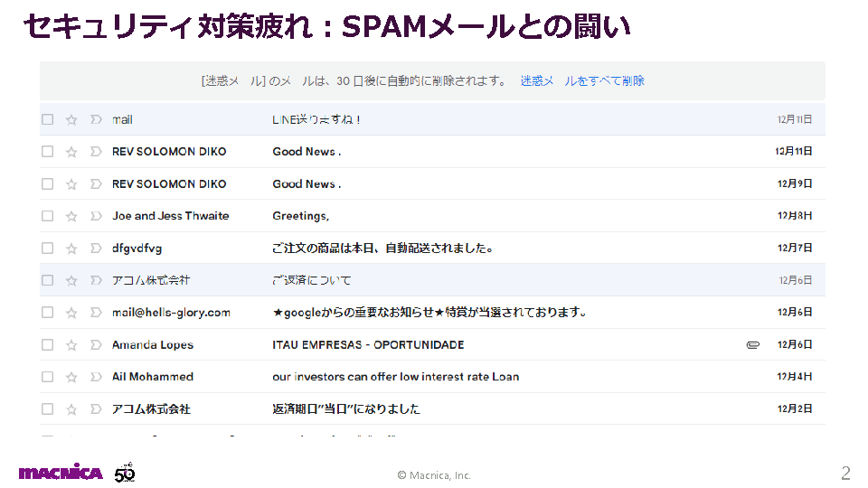Viewport: 868px width, 488px height.
Task: Open the ITAU EMPRESAS - OPORTUNIDADE email
Action: [x=368, y=344]
